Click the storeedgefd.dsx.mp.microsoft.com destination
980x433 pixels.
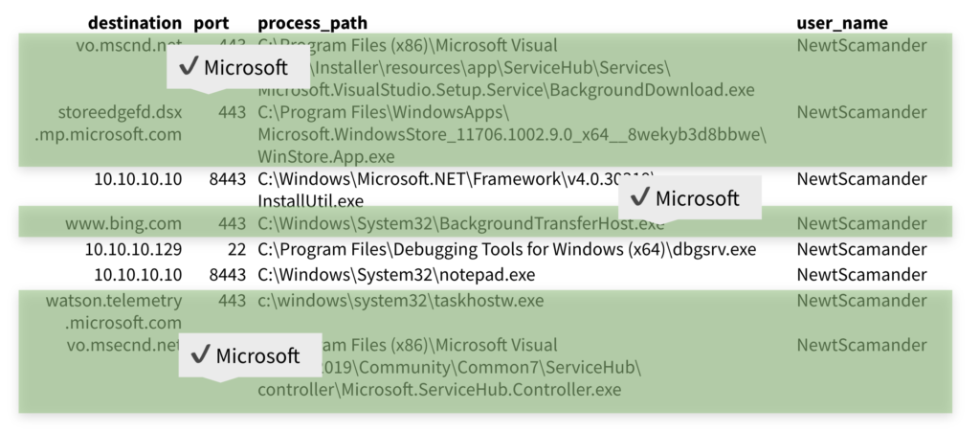(x=108, y=124)
